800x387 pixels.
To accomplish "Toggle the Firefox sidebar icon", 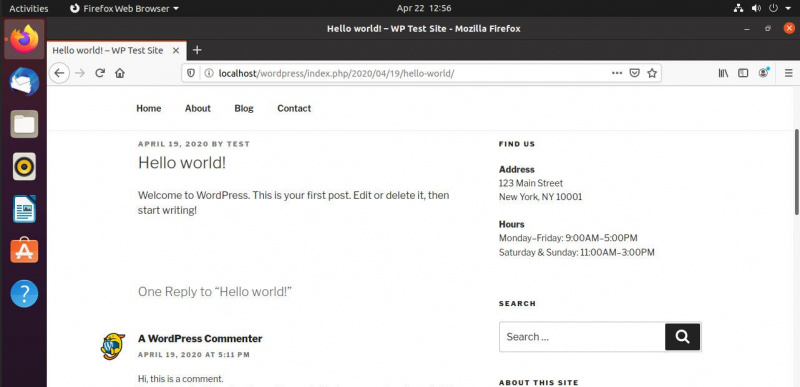I will click(x=743, y=73).
